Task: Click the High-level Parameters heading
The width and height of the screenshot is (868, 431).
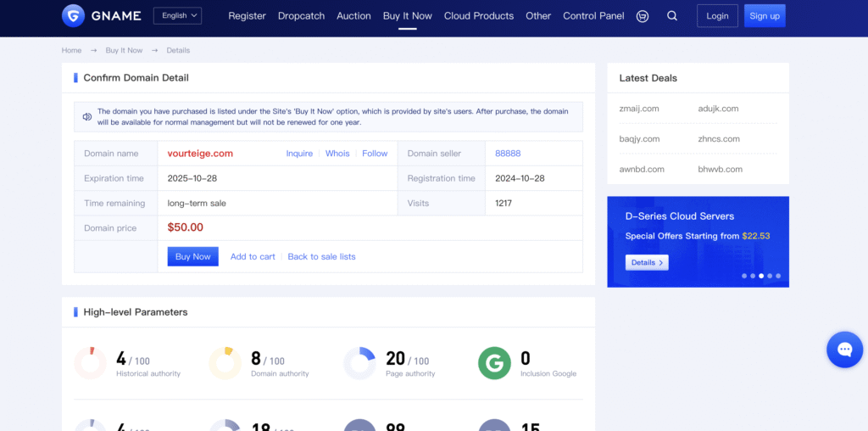Action: click(x=136, y=312)
